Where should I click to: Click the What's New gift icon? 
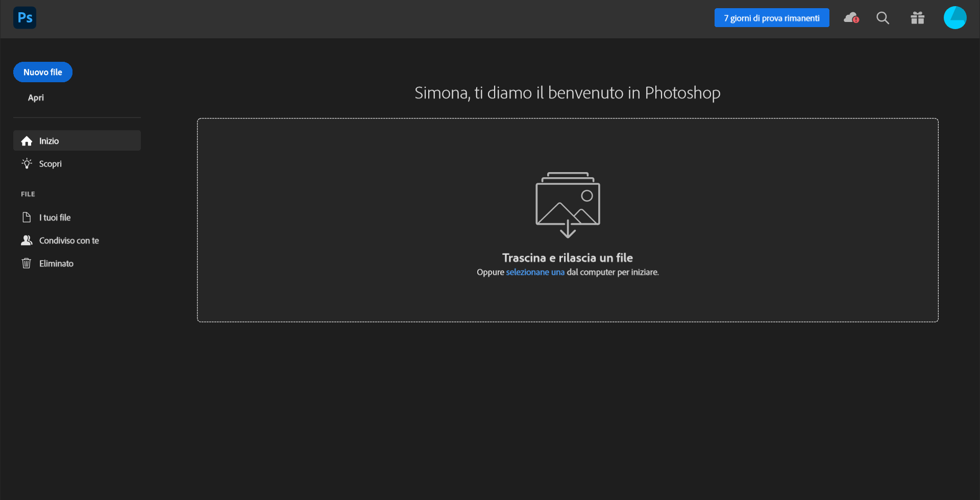[x=917, y=18]
